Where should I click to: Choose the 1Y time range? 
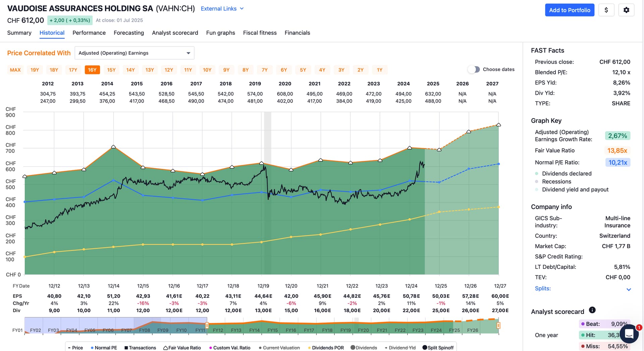[x=380, y=70]
